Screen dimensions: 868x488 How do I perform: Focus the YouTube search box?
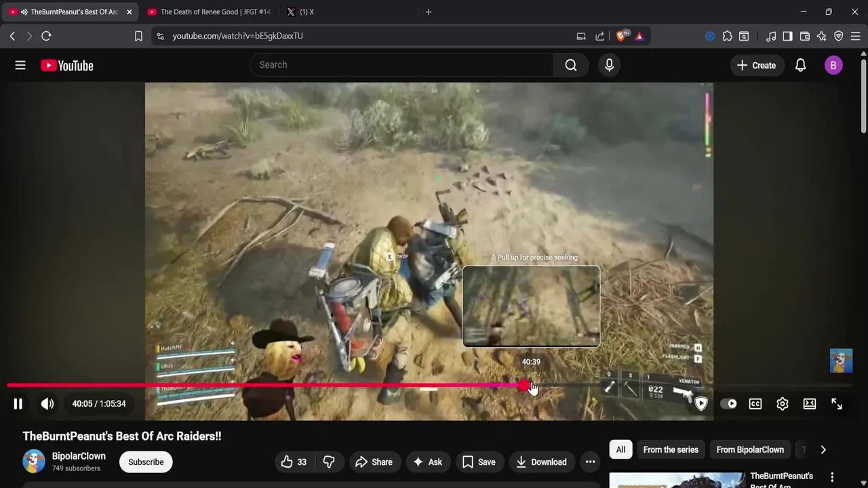pos(401,65)
